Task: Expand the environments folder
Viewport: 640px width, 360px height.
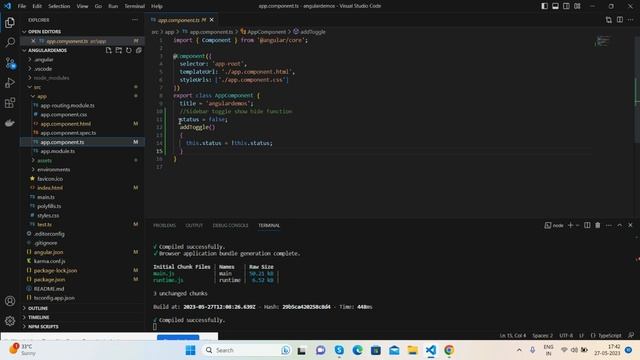Action: pyautogui.click(x=53, y=169)
